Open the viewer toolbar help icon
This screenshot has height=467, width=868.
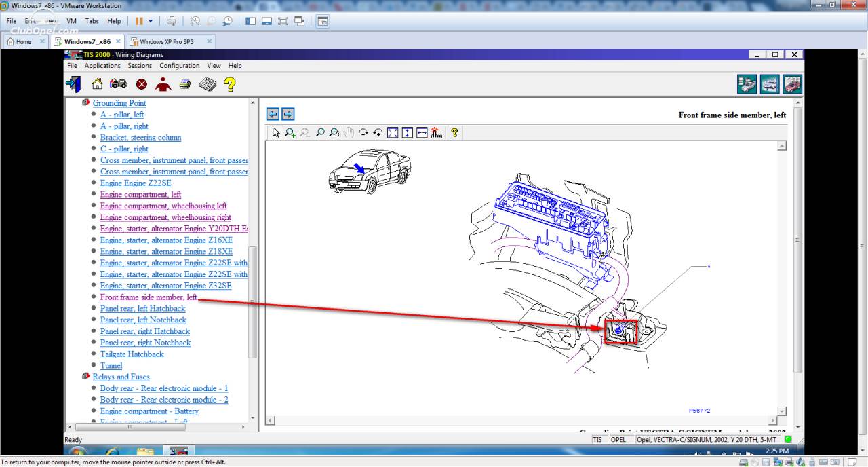point(454,133)
